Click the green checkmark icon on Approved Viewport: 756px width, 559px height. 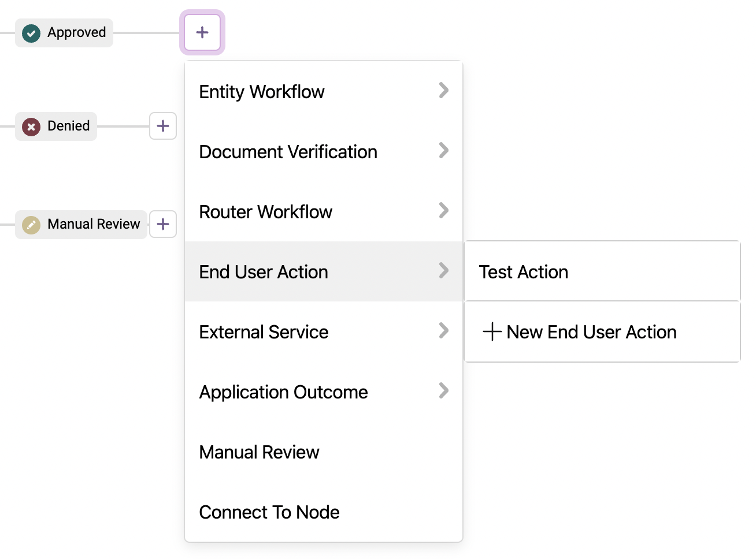(x=31, y=33)
